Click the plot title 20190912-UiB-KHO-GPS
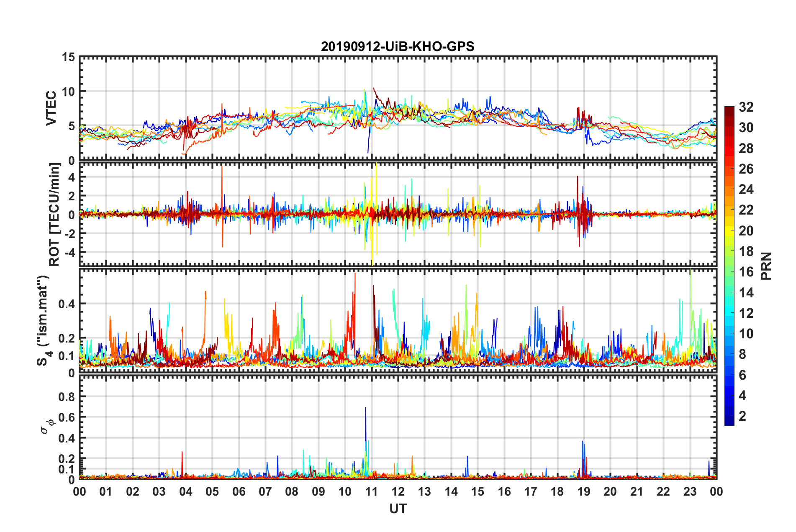Screen dimensions: 796x532 [x=398, y=46]
